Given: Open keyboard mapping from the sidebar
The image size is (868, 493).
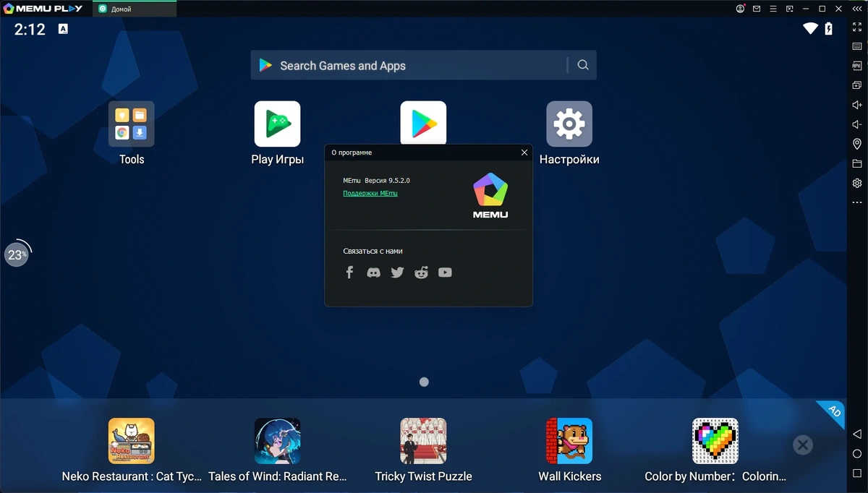Looking at the screenshot, I should (x=857, y=46).
